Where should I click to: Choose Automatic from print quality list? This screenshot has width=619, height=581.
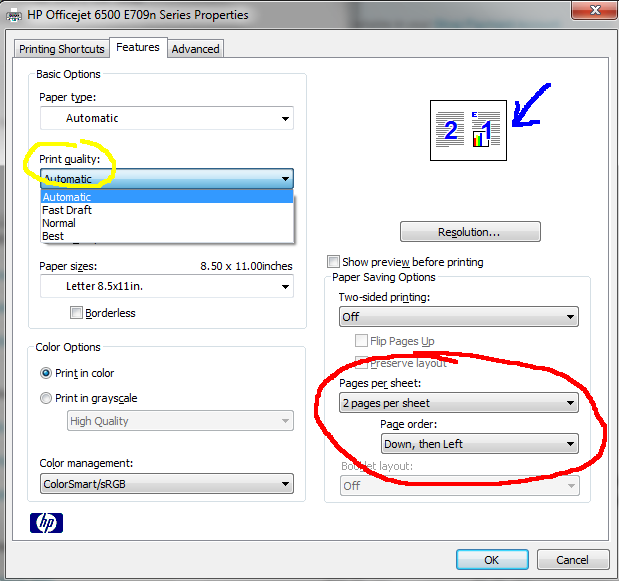coord(167,197)
